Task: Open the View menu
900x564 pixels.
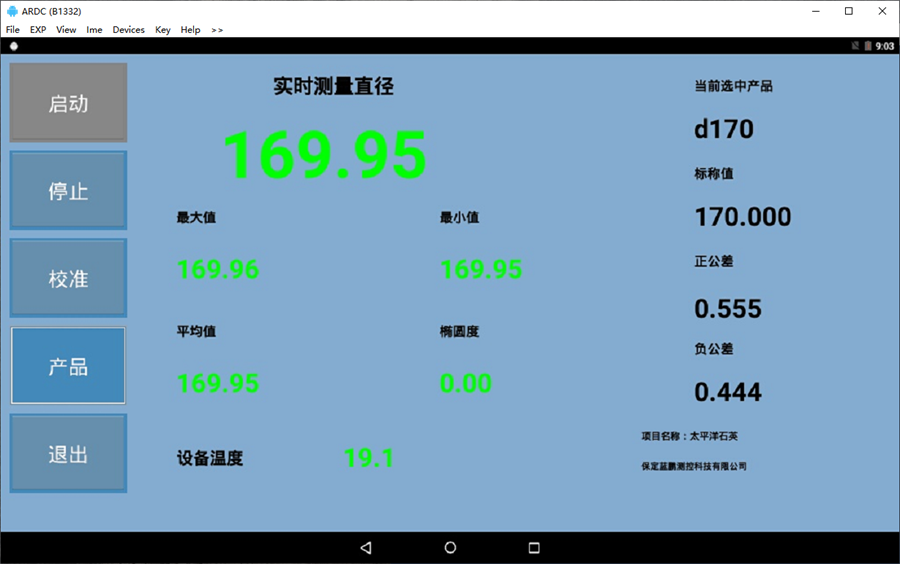Action: click(66, 30)
